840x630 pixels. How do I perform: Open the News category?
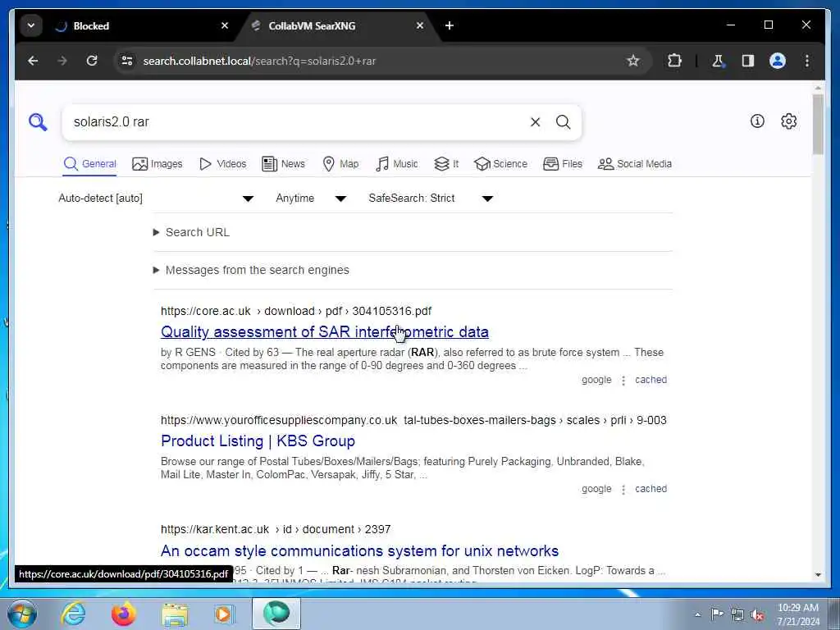coord(283,164)
